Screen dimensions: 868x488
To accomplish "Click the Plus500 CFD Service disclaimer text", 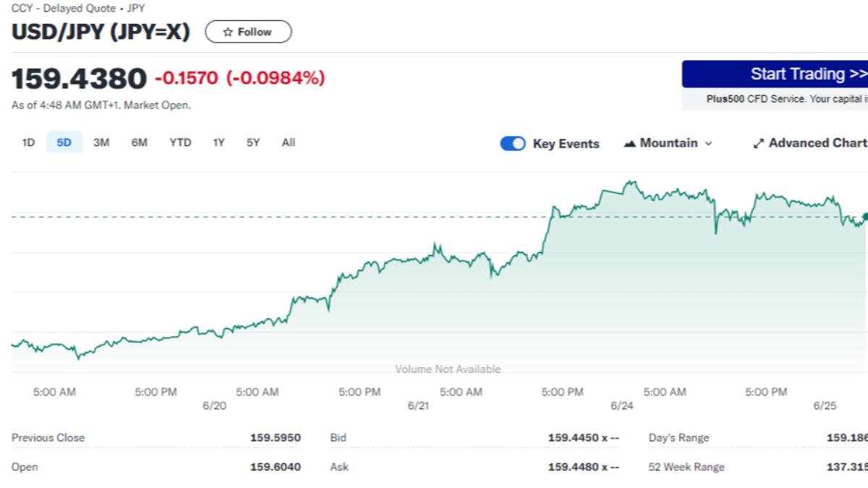I will coord(786,99).
